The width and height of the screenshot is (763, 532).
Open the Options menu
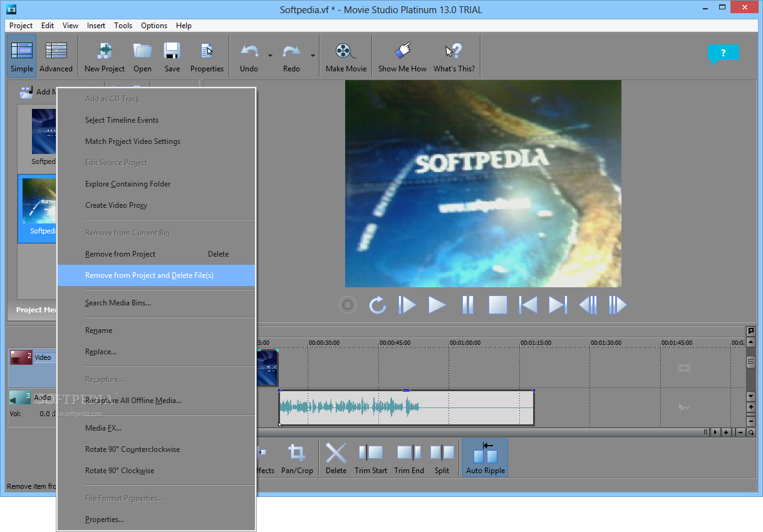tap(154, 26)
